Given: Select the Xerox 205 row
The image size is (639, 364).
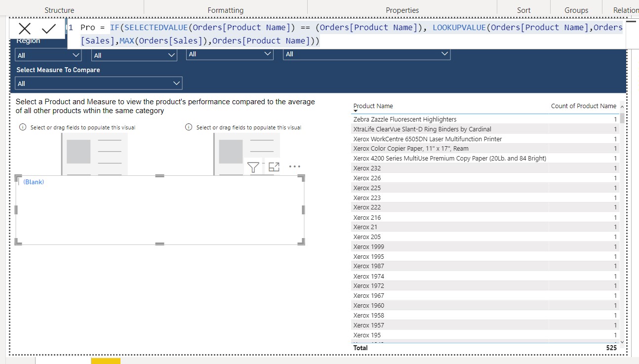Looking at the screenshot, I should pos(485,237).
